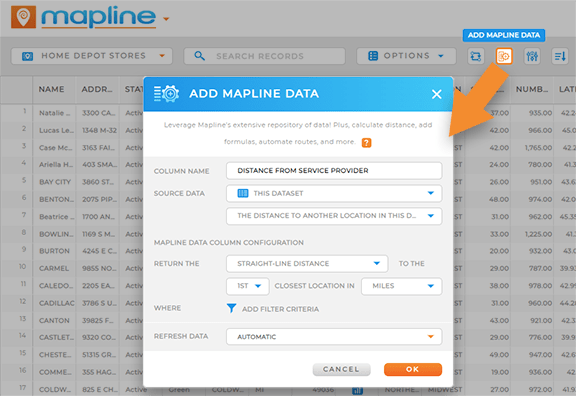This screenshot has width=576, height=396.
Task: Select the BAY CITY row name cell
Action: click(x=55, y=182)
